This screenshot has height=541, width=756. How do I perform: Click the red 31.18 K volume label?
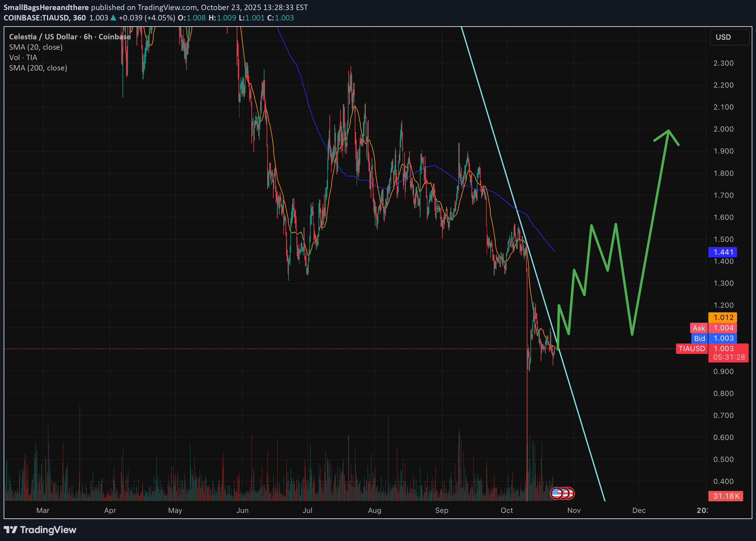(725, 496)
